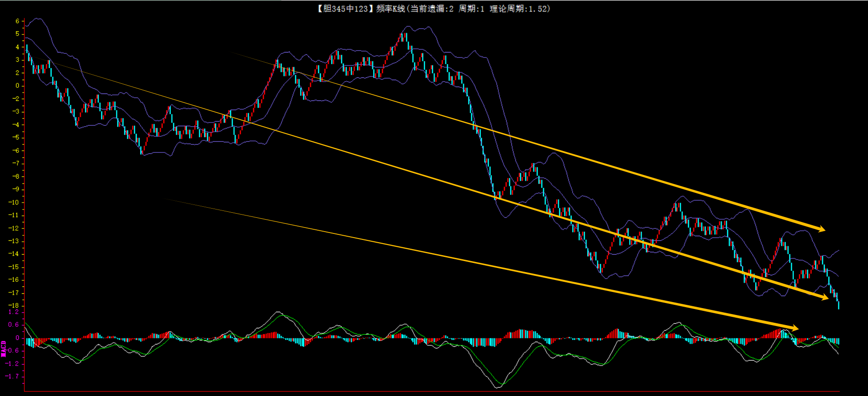Click the arrowhead of the middle orange trendline
The width and height of the screenshot is (868, 396).
coord(824,298)
